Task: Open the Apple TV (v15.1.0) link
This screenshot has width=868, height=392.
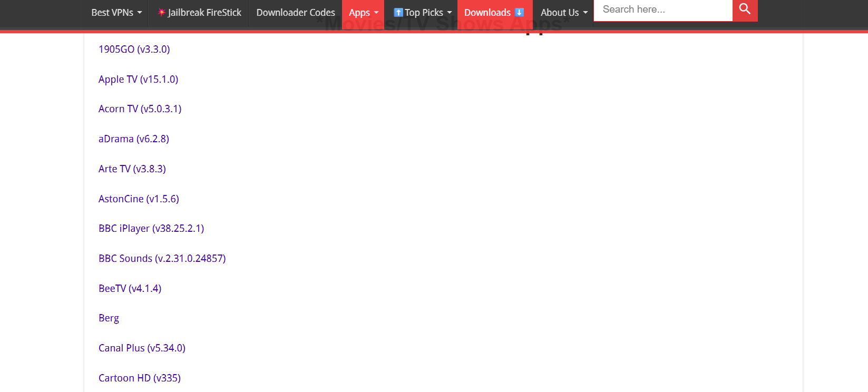Action: point(139,79)
